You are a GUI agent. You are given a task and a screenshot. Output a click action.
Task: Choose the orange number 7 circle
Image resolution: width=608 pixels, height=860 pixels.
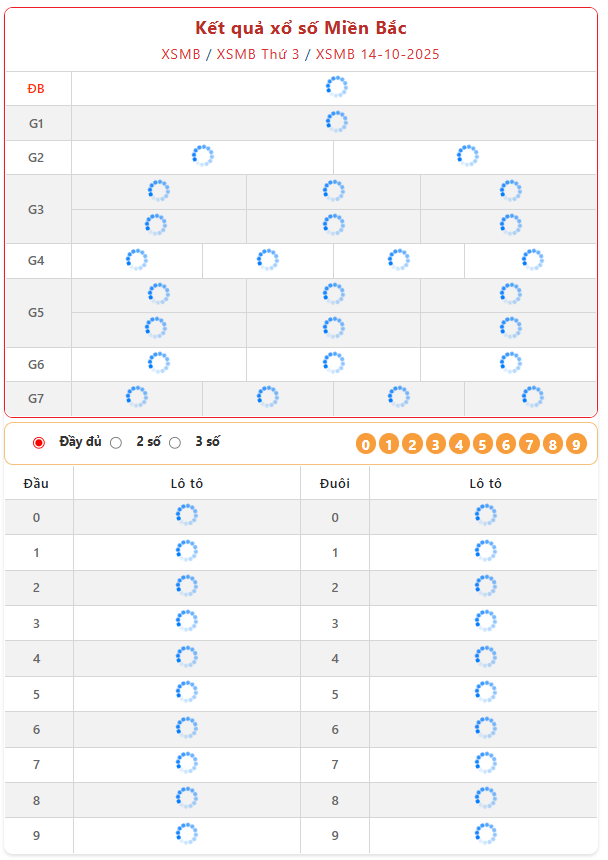[x=529, y=444]
